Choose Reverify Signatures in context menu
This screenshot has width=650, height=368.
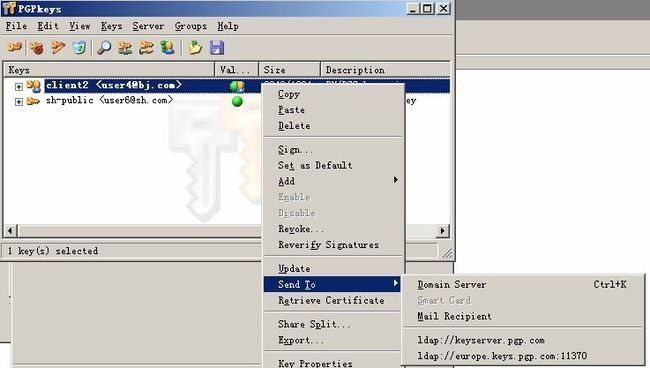coord(332,245)
